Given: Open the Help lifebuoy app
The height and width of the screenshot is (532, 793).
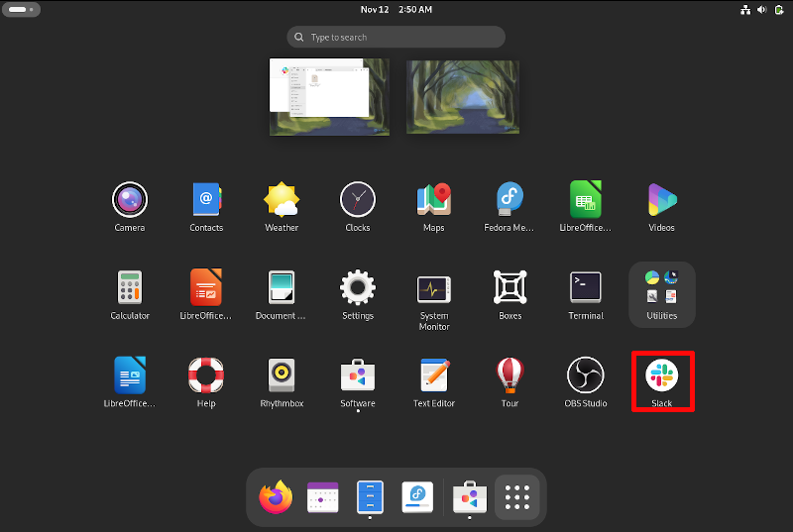Looking at the screenshot, I should point(206,375).
